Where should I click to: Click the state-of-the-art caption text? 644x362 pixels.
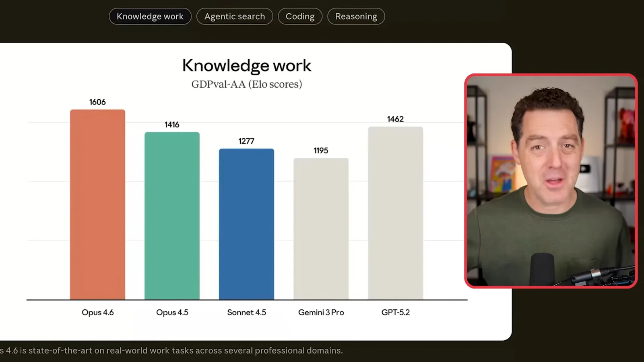click(x=171, y=350)
